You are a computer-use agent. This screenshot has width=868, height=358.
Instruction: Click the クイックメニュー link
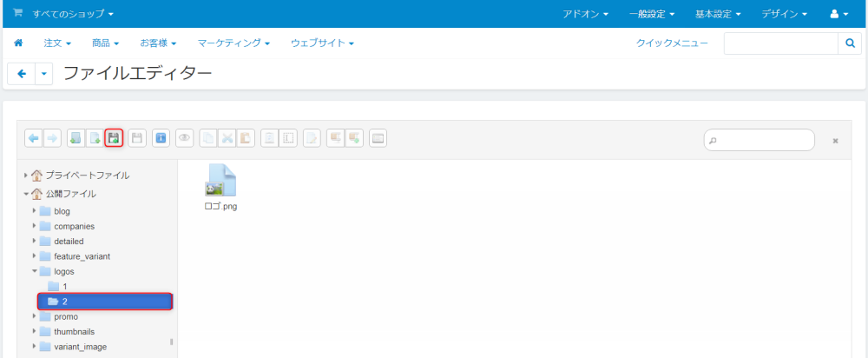click(672, 43)
